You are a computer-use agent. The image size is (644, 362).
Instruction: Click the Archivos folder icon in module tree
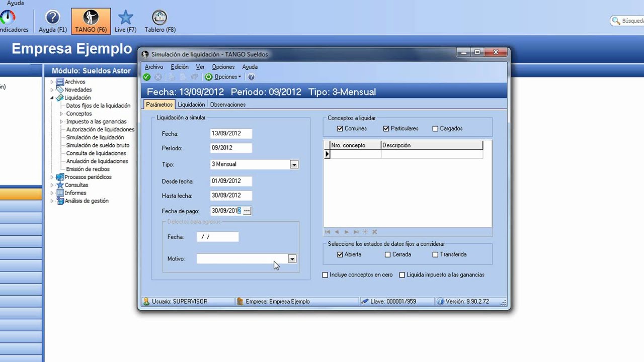[60, 82]
